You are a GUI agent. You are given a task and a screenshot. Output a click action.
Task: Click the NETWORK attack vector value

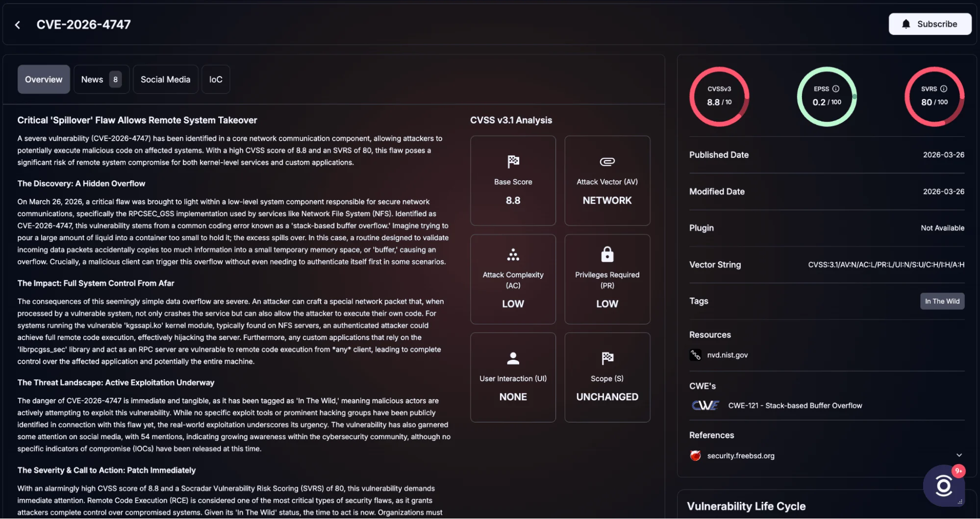pos(607,200)
